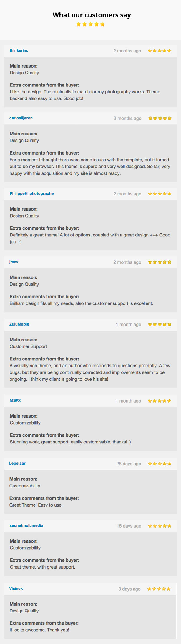This screenshot has width=181, height=644.
Task: Click jmax's five-star rating icons
Action: tap(160, 262)
